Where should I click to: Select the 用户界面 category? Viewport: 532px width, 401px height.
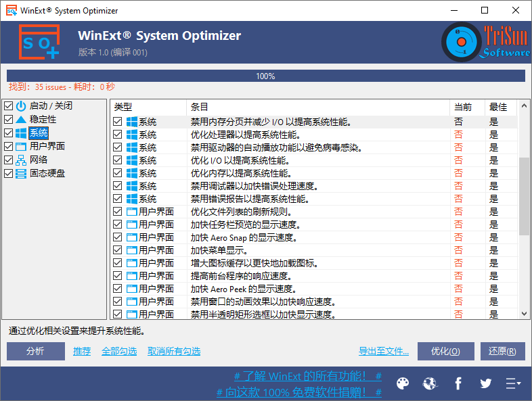point(47,147)
